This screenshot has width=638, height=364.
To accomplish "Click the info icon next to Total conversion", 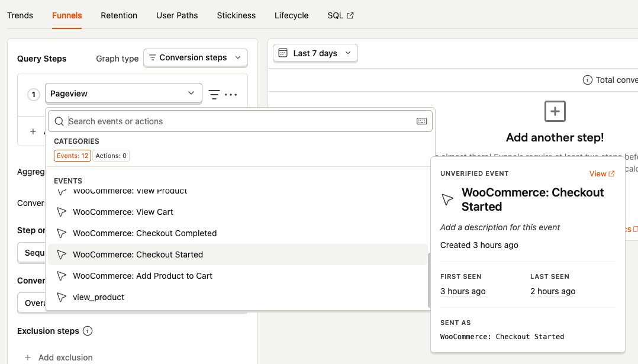I will tap(587, 80).
